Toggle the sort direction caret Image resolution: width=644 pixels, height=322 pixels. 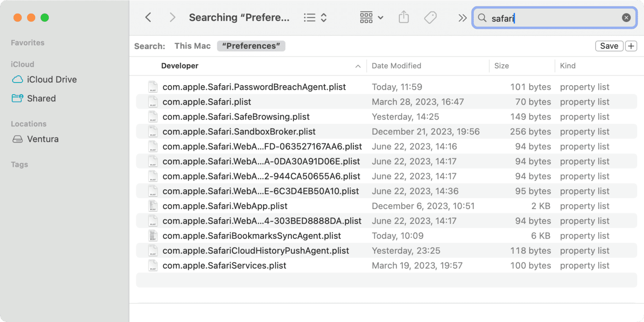click(x=358, y=66)
